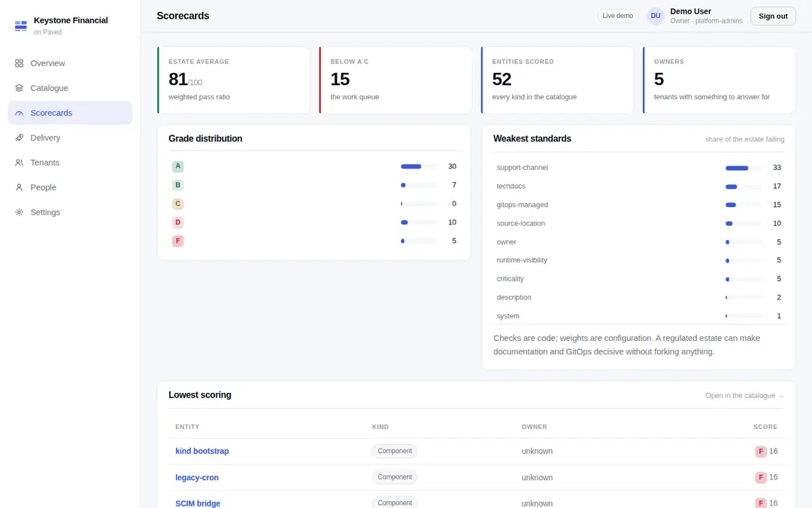
Task: Click the Settings gear icon
Action: (x=19, y=212)
